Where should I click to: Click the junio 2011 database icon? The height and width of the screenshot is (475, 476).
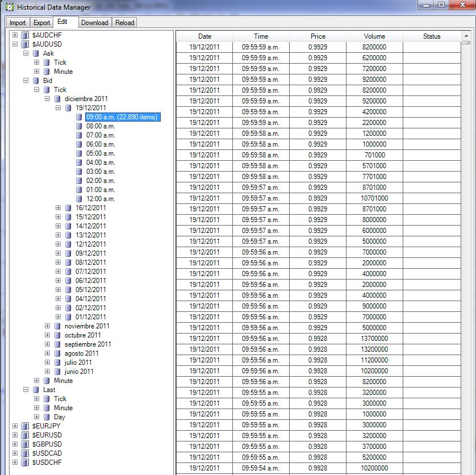57,372
